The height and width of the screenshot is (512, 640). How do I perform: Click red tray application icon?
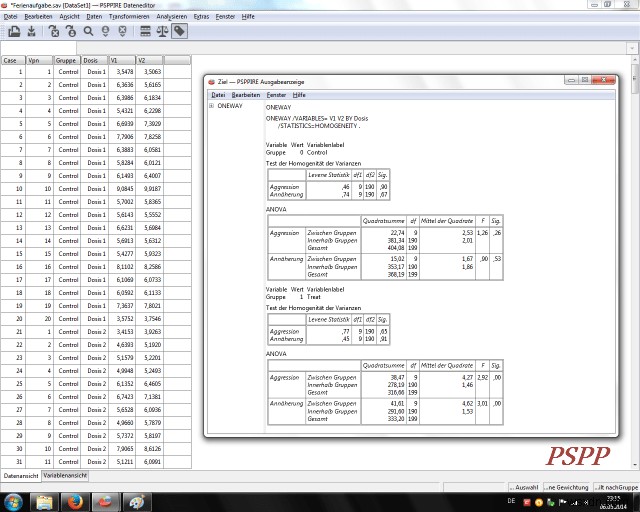[527, 503]
